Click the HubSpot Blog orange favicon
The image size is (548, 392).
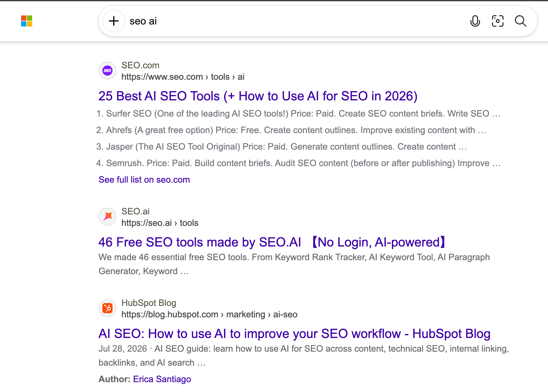[107, 308]
